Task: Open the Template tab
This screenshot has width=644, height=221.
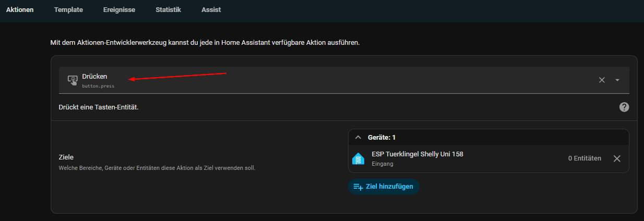Action: (x=68, y=9)
